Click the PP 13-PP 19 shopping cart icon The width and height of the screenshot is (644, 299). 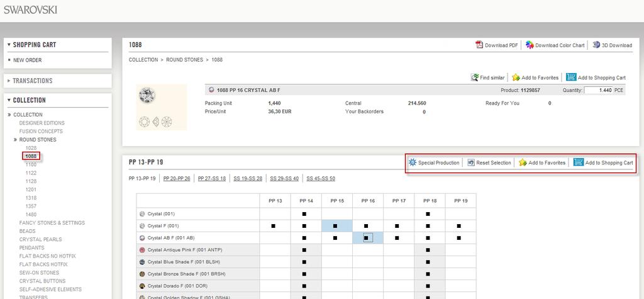[579, 162]
